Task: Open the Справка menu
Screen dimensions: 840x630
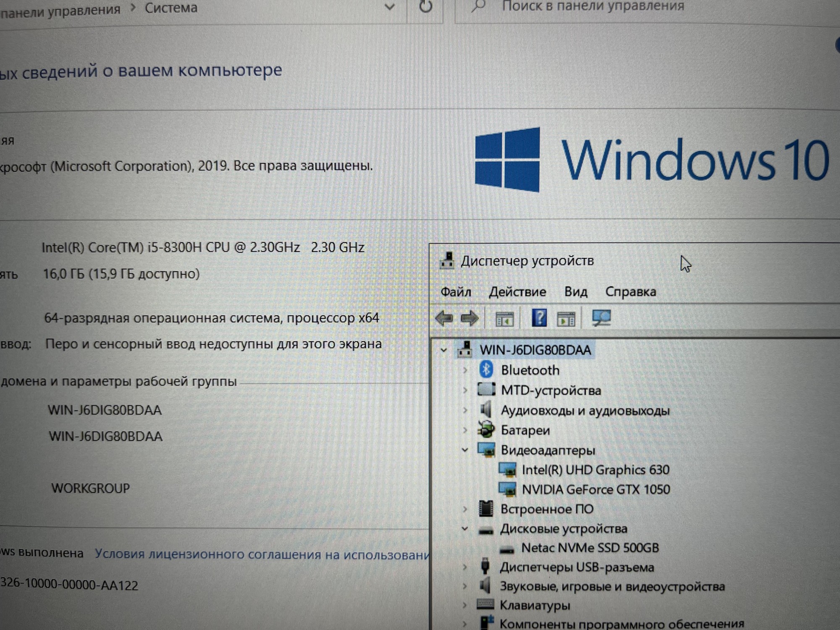Action: click(x=630, y=292)
